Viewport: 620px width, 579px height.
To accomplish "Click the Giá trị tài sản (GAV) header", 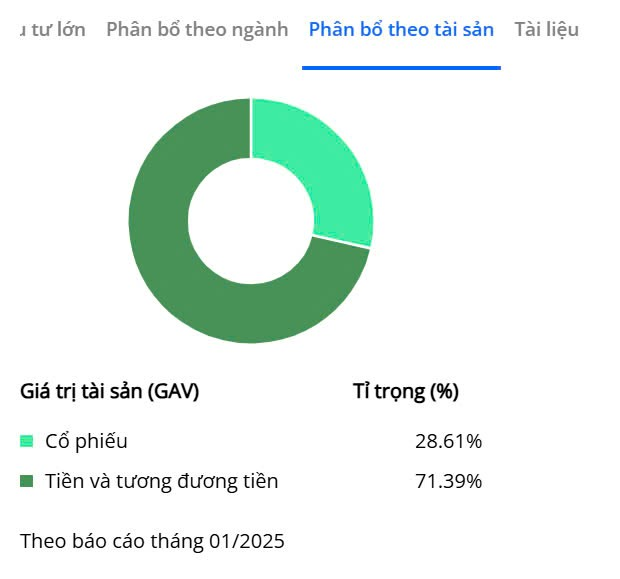I will (x=110, y=391).
